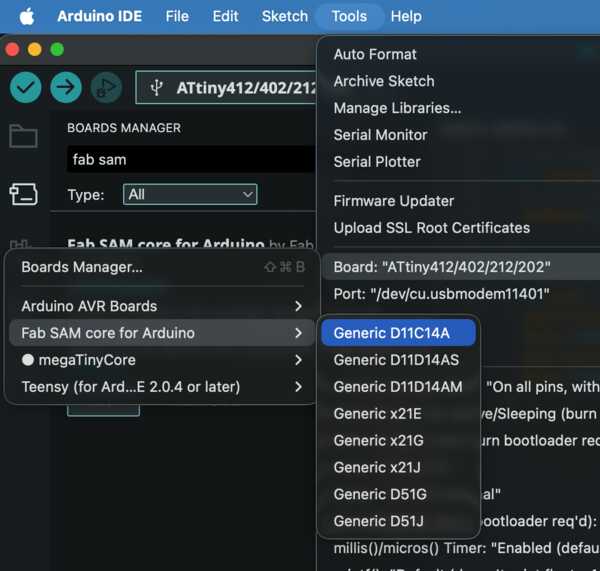Screen dimensions: 600x571
Task: Choose Manage Libraries... menu item
Action: pos(397,108)
